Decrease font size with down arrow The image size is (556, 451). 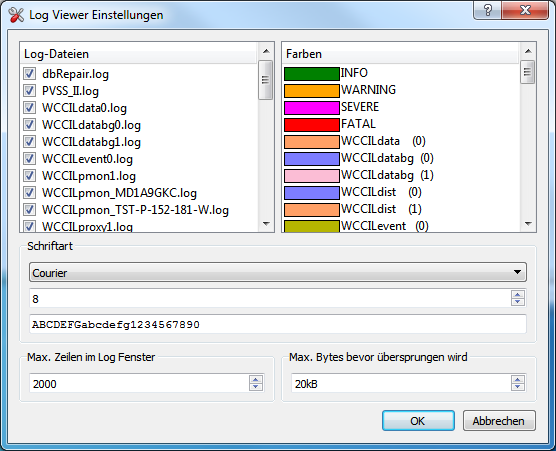(518, 302)
